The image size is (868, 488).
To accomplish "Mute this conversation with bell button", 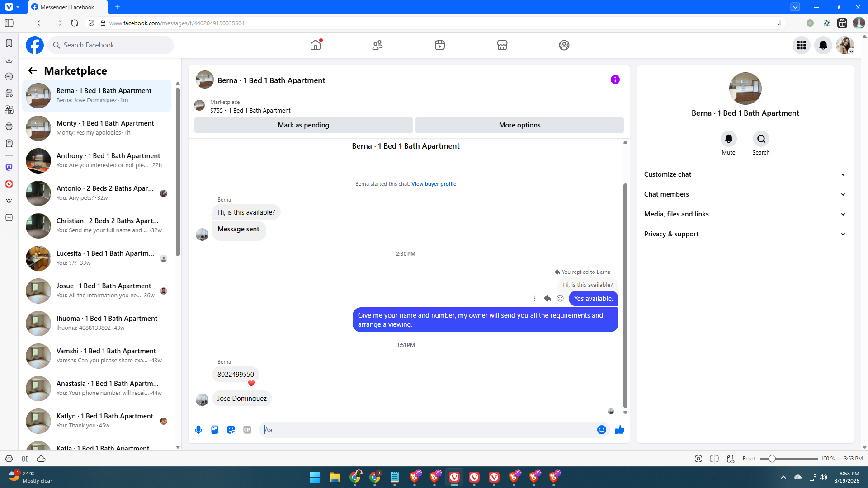I will pyautogui.click(x=728, y=139).
